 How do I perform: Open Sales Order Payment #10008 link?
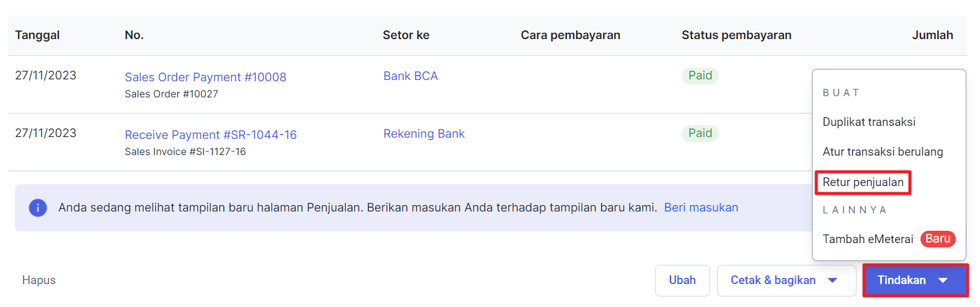[x=205, y=77]
